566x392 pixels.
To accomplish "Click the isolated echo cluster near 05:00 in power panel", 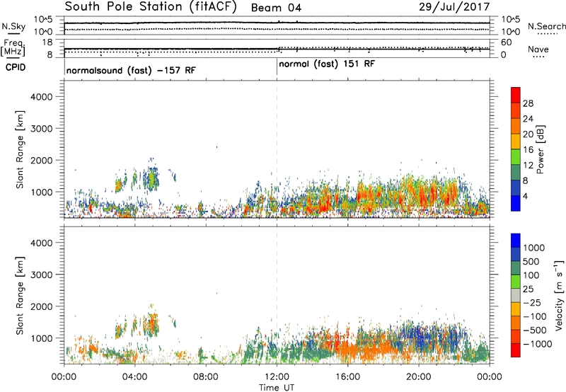I will tap(151, 178).
